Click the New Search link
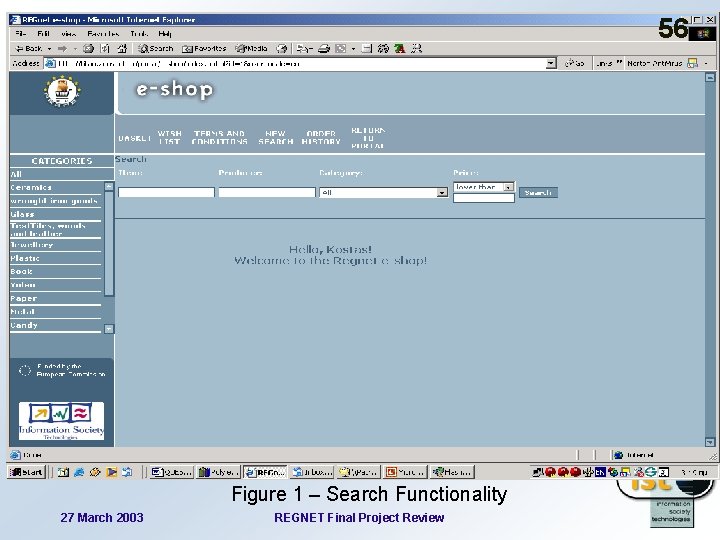Image resolution: width=720 pixels, height=540 pixels. [276, 137]
